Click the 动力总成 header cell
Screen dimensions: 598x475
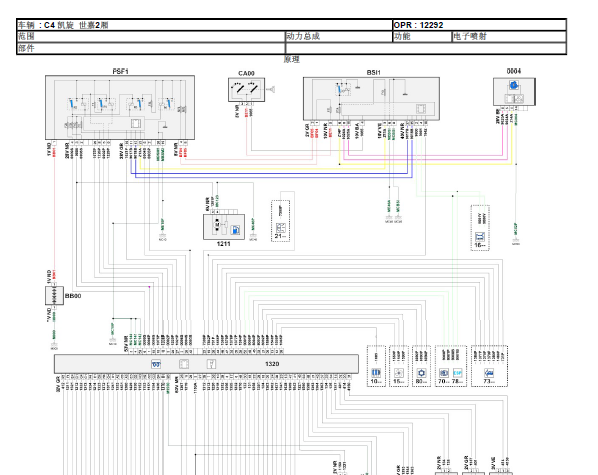click(x=339, y=37)
